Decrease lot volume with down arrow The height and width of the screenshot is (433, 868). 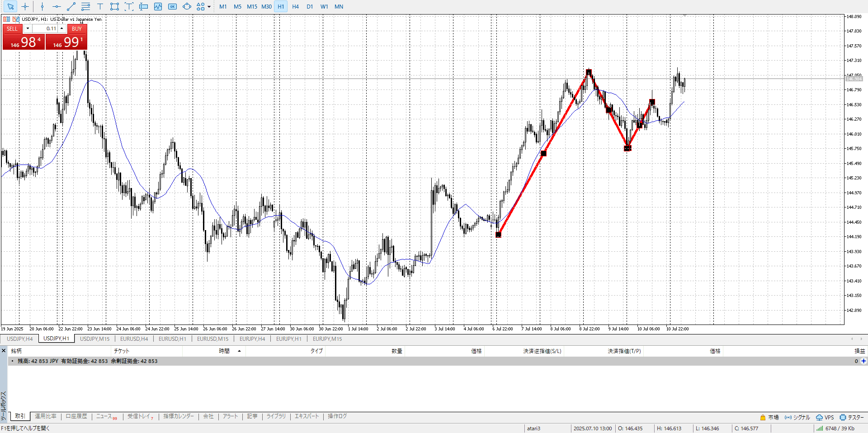[x=28, y=28]
